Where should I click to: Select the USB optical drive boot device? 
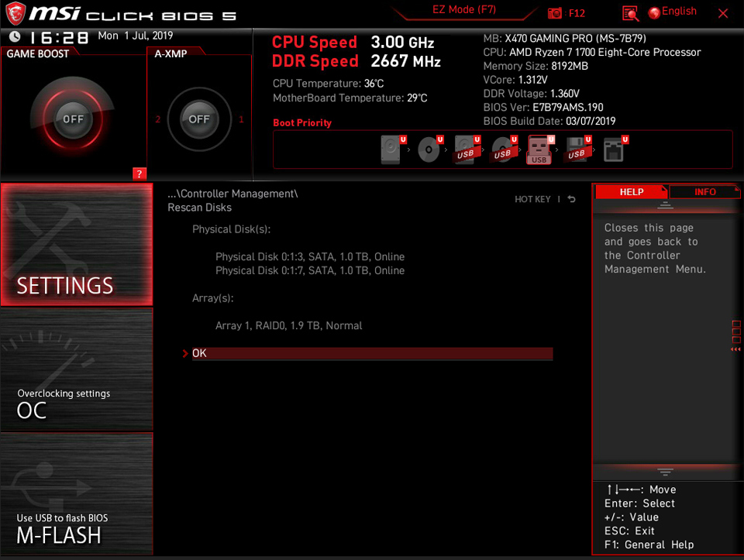[504, 149]
